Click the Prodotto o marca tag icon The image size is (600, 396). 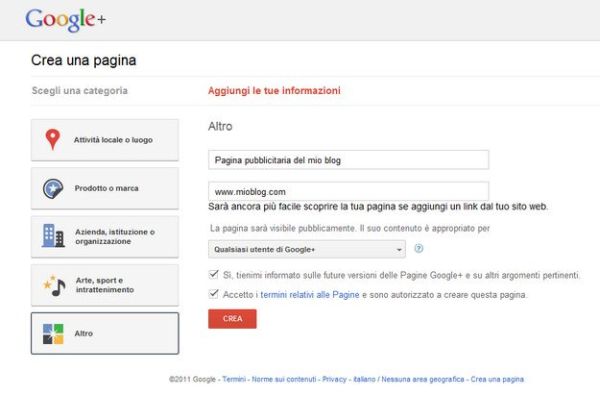pyautogui.click(x=53, y=189)
